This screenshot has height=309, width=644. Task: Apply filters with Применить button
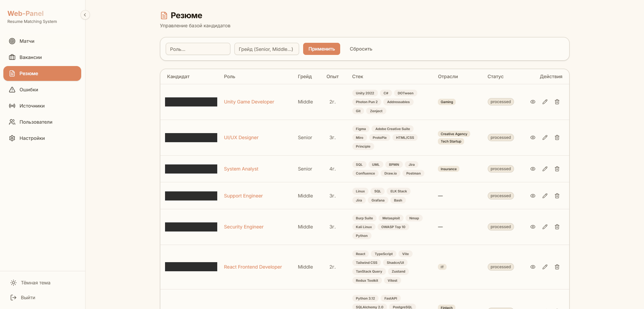322,49
